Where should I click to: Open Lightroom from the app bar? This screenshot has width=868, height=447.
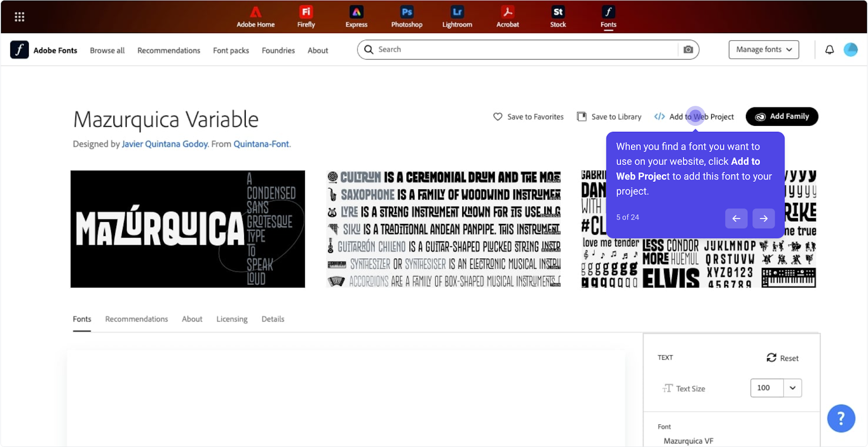(457, 17)
